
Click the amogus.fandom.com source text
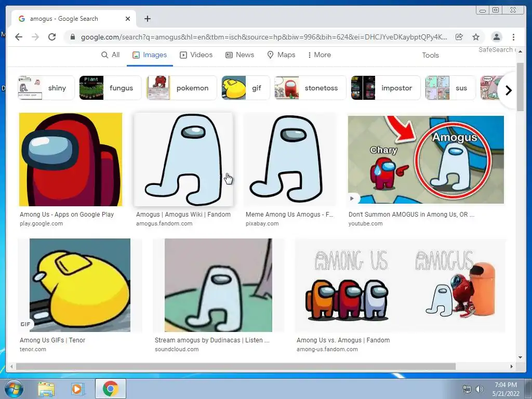point(164,223)
